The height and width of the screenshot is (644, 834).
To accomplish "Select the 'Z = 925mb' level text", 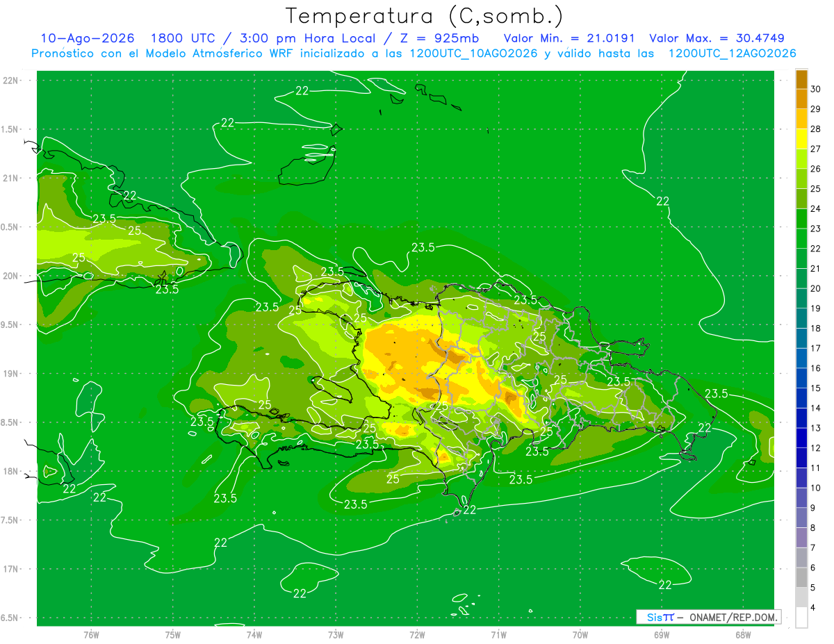I will (439, 39).
